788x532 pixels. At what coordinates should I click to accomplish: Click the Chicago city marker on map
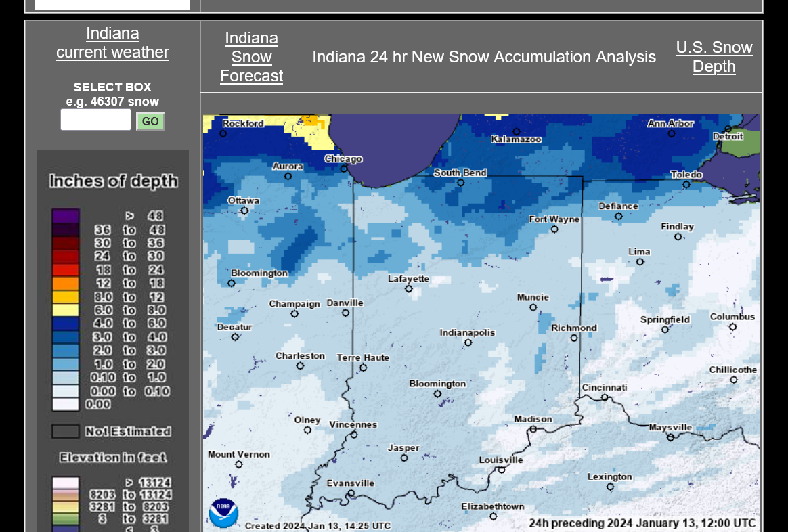coord(344,169)
